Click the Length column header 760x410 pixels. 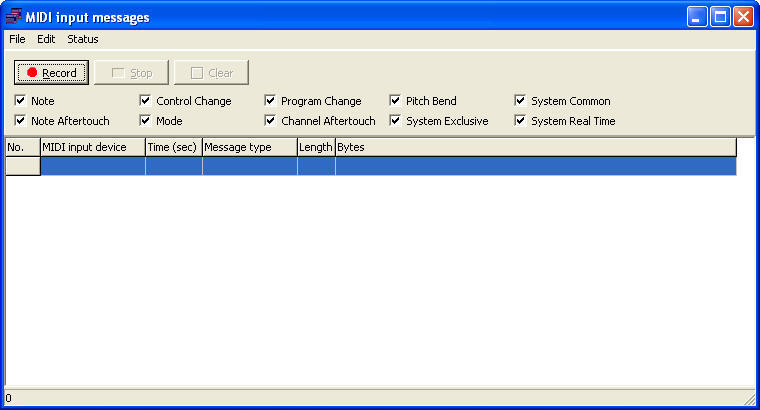click(316, 147)
